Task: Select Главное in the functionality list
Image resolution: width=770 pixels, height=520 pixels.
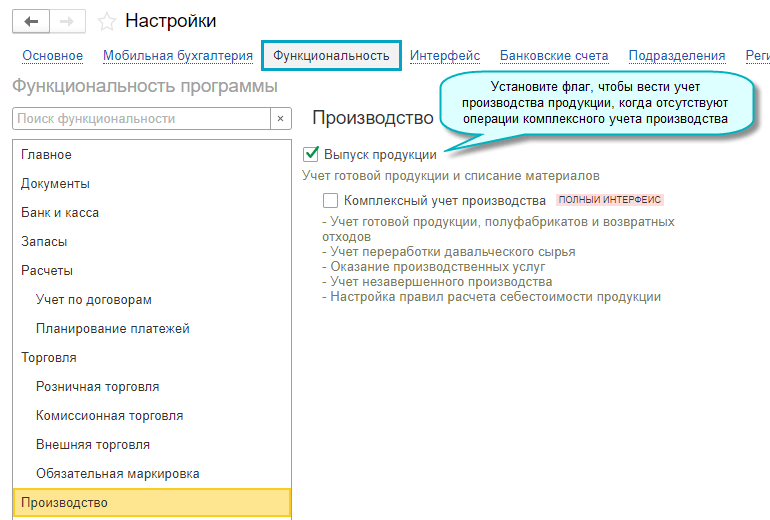Action: coord(152,155)
